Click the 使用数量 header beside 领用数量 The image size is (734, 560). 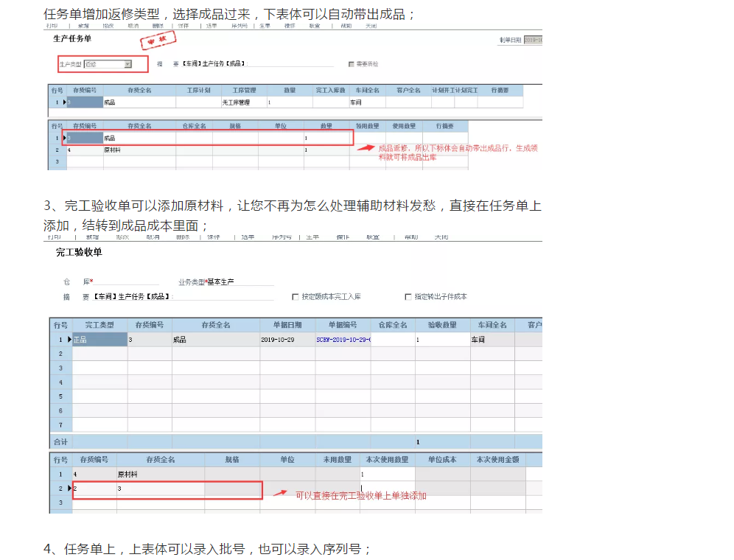point(404,127)
